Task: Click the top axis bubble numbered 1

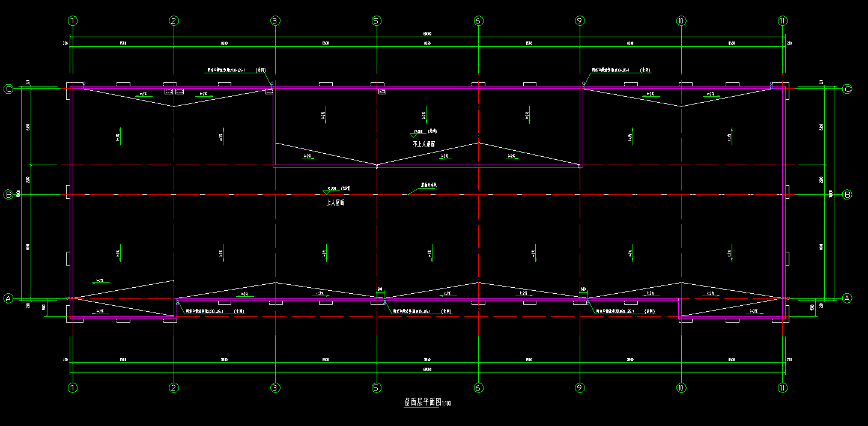Action: 73,21
